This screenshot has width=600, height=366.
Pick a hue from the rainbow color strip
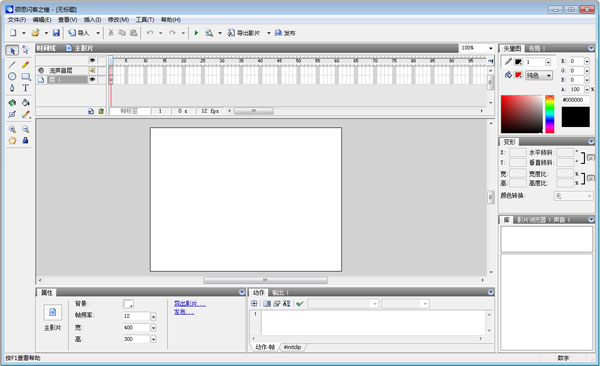549,114
